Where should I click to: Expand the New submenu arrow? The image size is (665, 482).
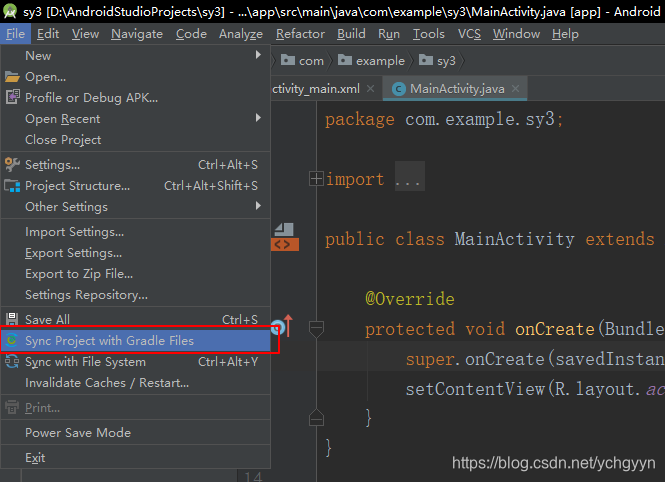coord(258,55)
